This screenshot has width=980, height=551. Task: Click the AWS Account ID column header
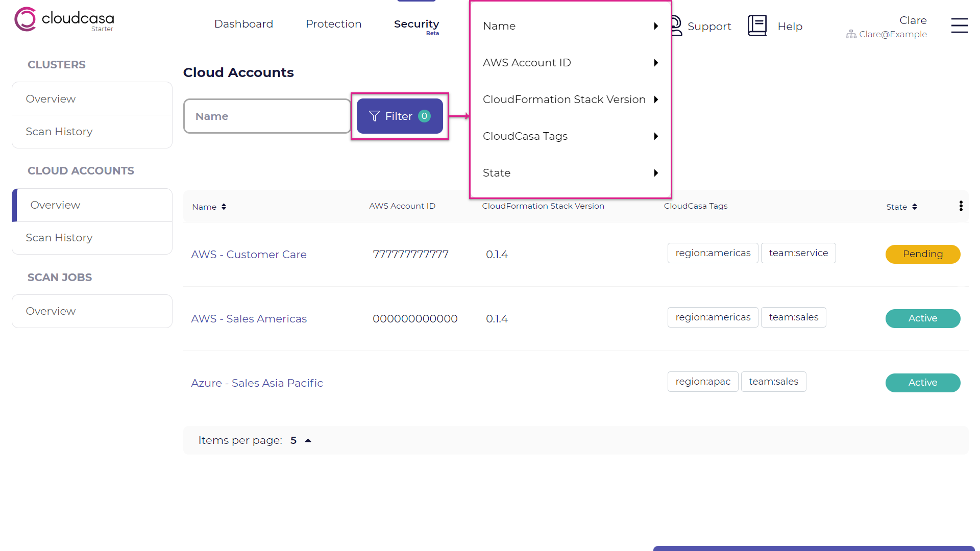(x=402, y=206)
